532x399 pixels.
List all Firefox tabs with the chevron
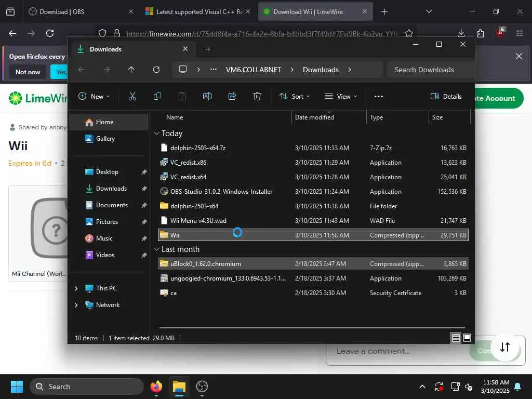(x=429, y=12)
